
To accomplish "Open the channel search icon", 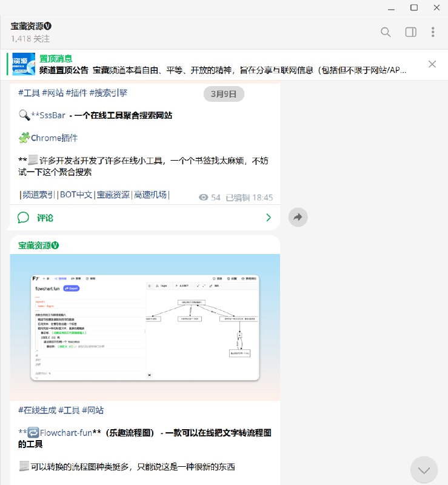I will pyautogui.click(x=386, y=32).
